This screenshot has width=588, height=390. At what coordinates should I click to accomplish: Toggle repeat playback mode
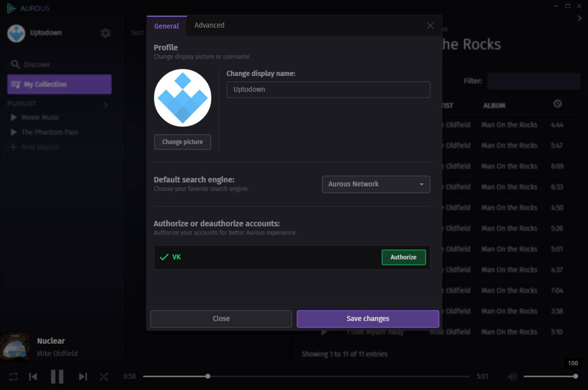tap(12, 376)
